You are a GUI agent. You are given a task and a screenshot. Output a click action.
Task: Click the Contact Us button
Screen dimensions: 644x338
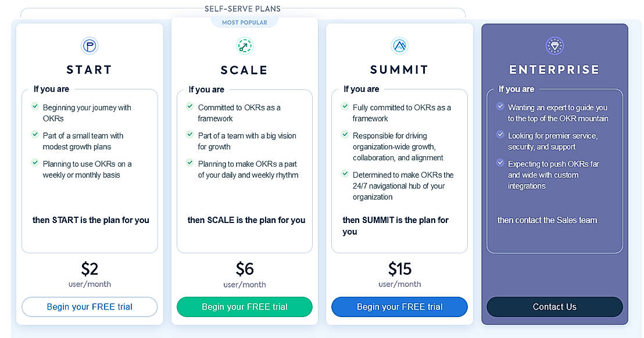click(554, 307)
